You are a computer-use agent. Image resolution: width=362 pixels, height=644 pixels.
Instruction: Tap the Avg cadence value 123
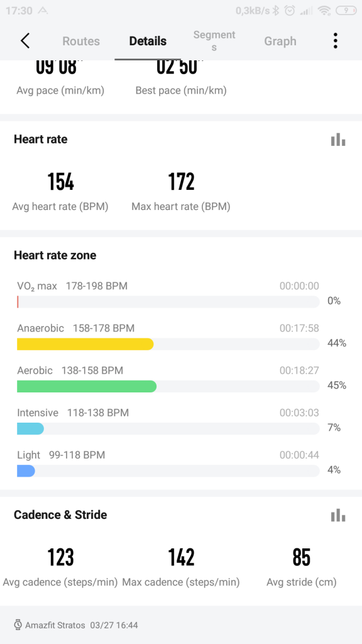point(60,558)
